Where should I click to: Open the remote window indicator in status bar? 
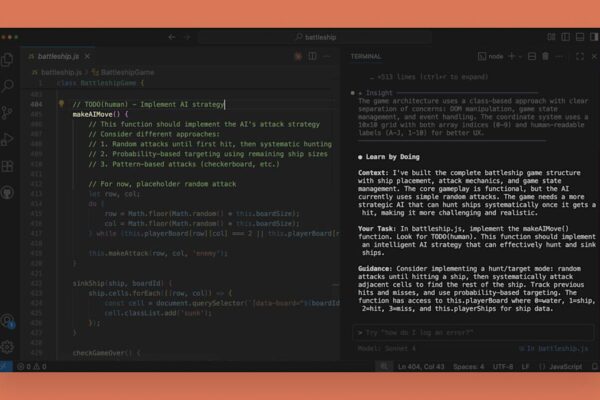(x=6, y=366)
